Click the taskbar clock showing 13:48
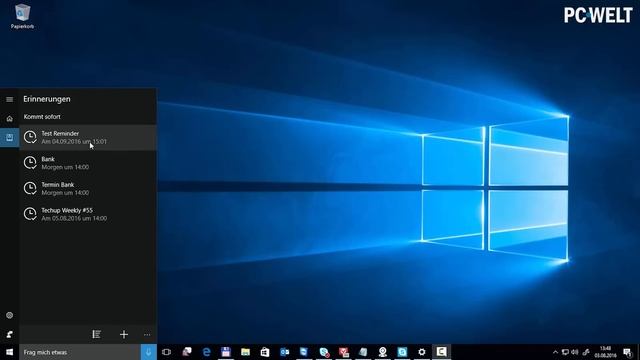 [605, 352]
